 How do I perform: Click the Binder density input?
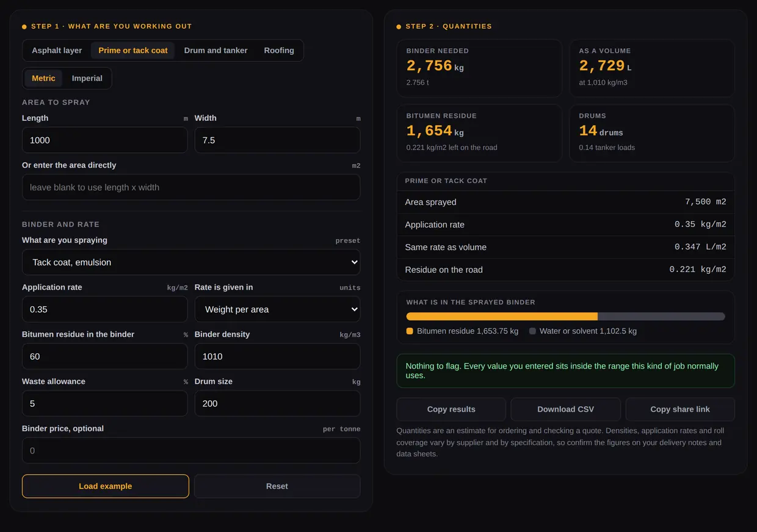tap(277, 356)
